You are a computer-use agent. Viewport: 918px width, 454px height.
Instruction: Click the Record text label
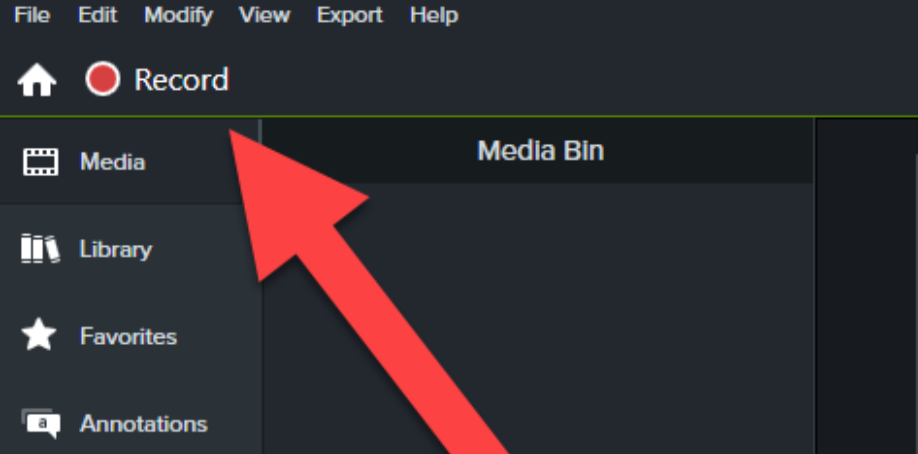[181, 80]
